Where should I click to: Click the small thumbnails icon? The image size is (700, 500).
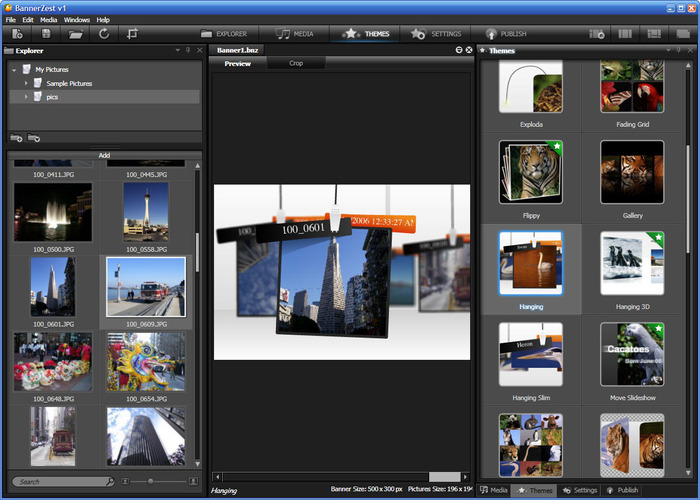tap(125, 481)
